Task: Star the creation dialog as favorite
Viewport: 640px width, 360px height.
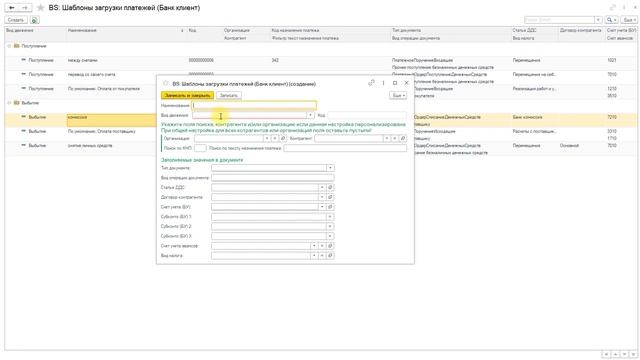Action: (x=165, y=83)
